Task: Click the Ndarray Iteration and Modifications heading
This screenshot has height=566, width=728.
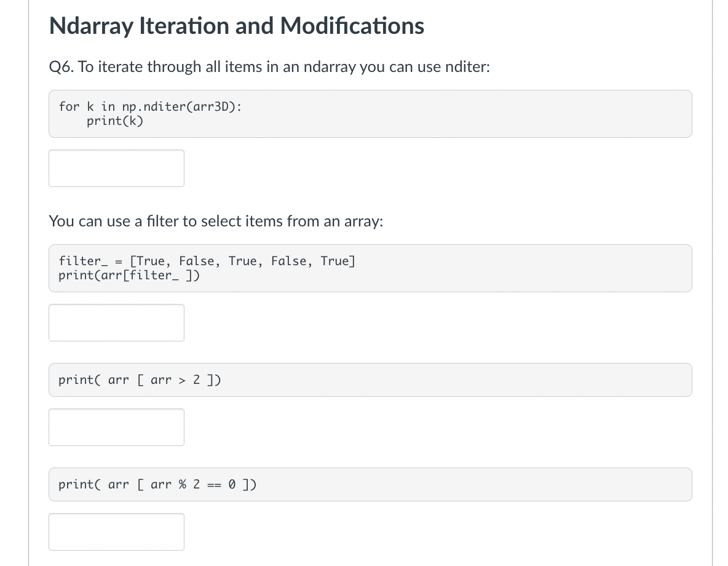Action: (236, 26)
